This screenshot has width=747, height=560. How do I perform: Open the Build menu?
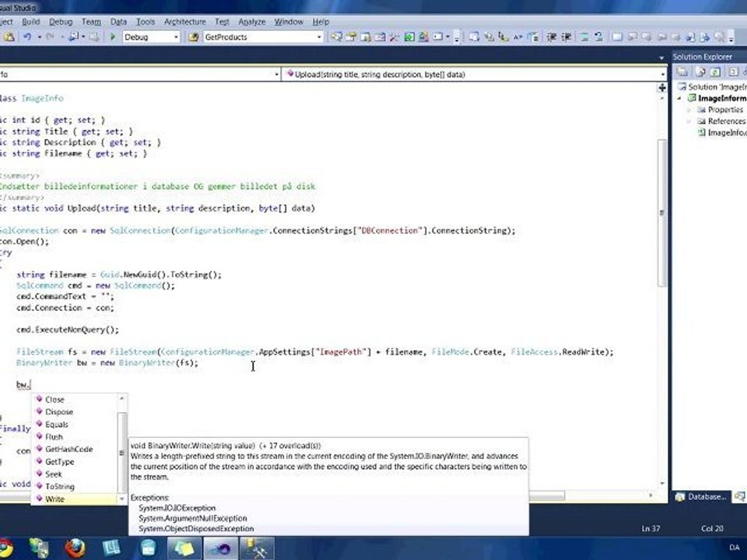[x=31, y=22]
